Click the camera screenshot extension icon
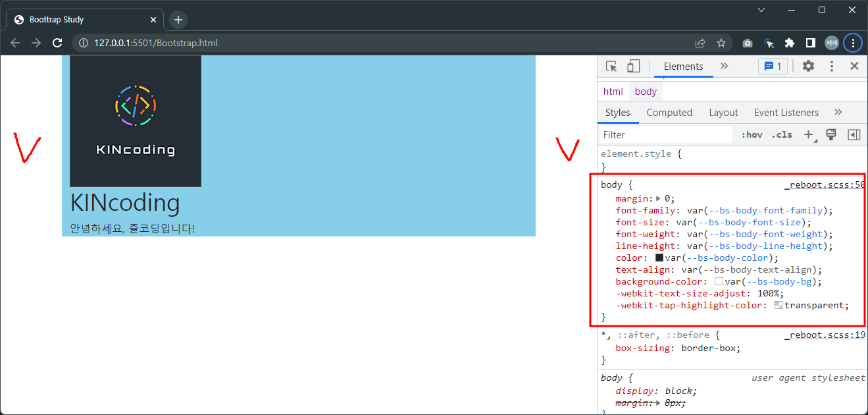Screen dimensions: 868x415 747,42
